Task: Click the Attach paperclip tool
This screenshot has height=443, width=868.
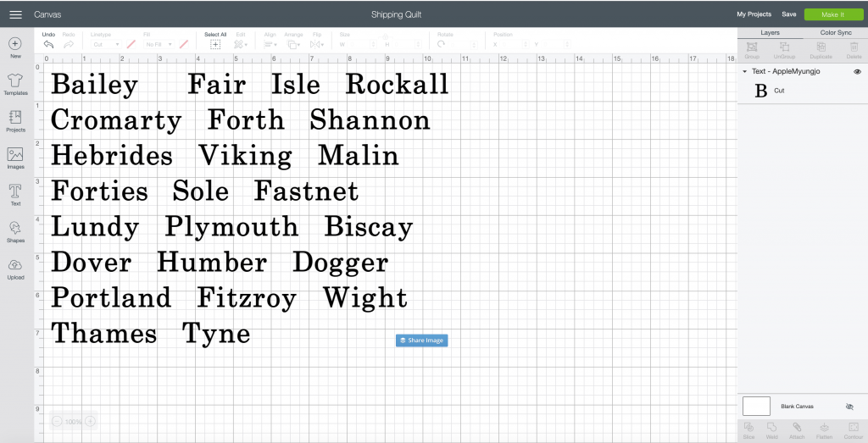Action: (797, 430)
